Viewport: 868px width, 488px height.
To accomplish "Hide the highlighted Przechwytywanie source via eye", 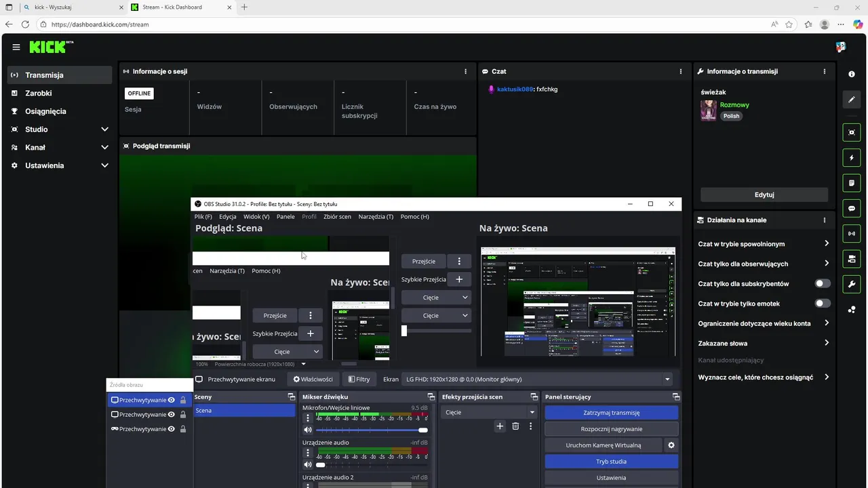I will pyautogui.click(x=172, y=400).
